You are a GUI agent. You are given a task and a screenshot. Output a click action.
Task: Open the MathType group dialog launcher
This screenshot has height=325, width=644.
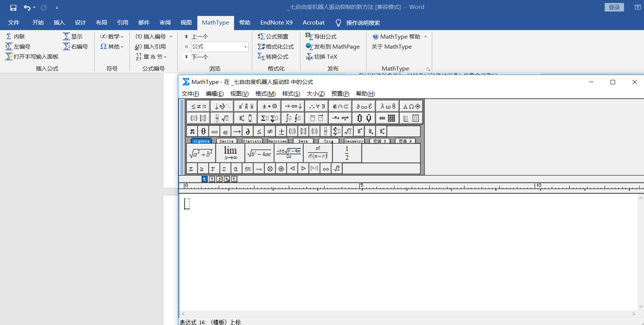pyautogui.click(x=428, y=69)
